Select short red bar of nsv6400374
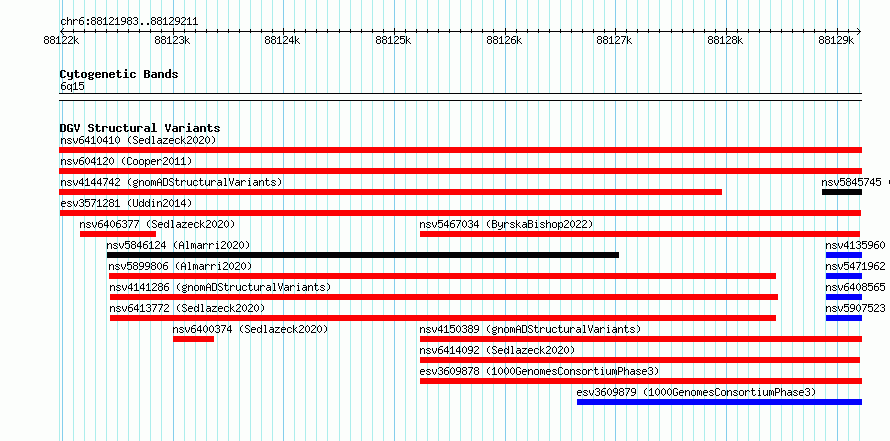This screenshot has width=890, height=441. click(x=194, y=339)
